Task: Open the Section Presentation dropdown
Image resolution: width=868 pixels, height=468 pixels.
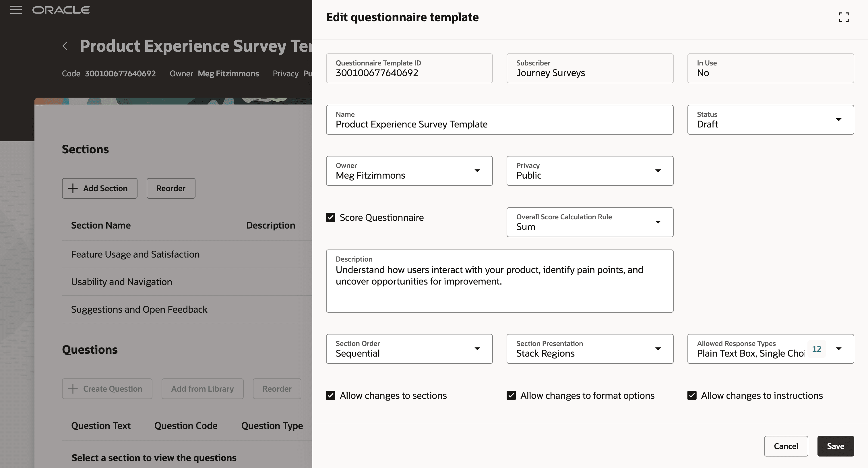Action: pos(658,349)
